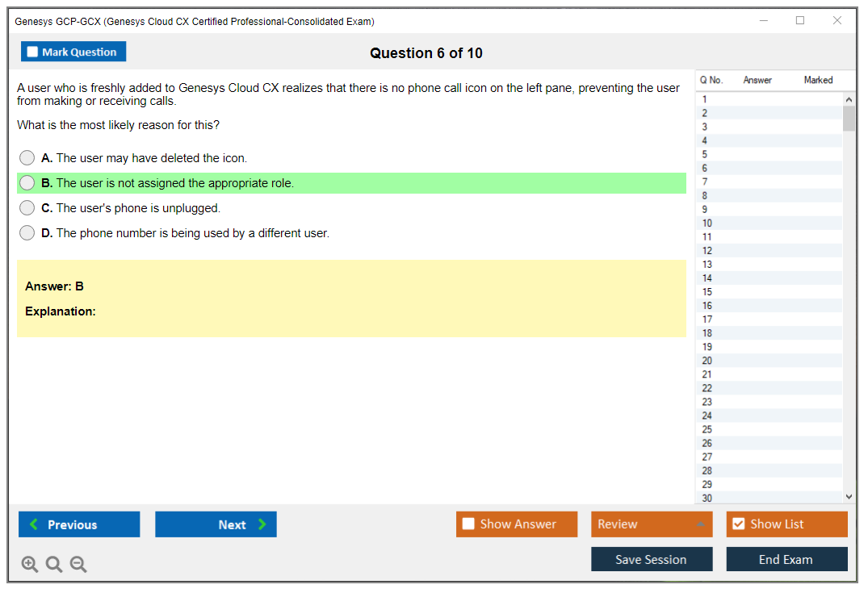
Task: Maximize the exam window
Action: click(800, 21)
